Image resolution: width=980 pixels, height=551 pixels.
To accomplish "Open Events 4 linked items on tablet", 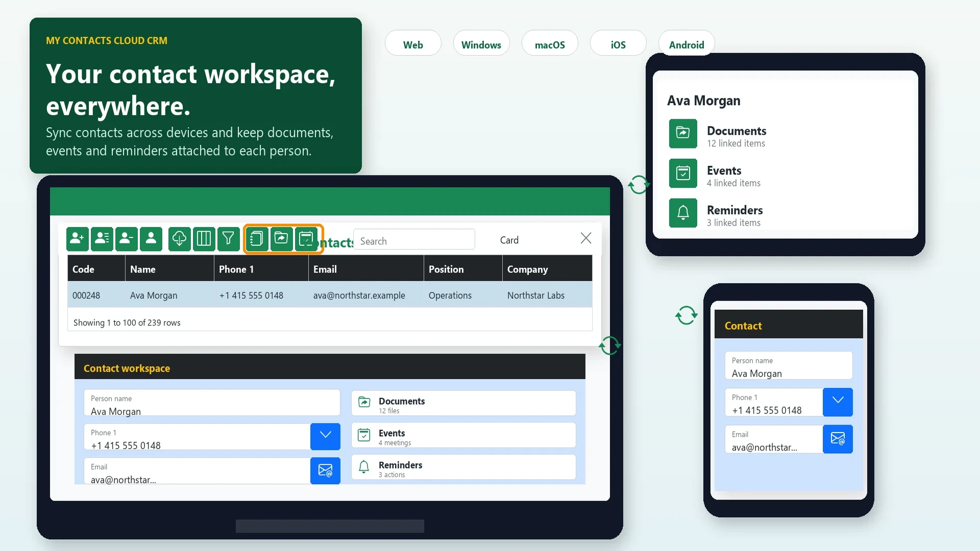I will pos(733,176).
